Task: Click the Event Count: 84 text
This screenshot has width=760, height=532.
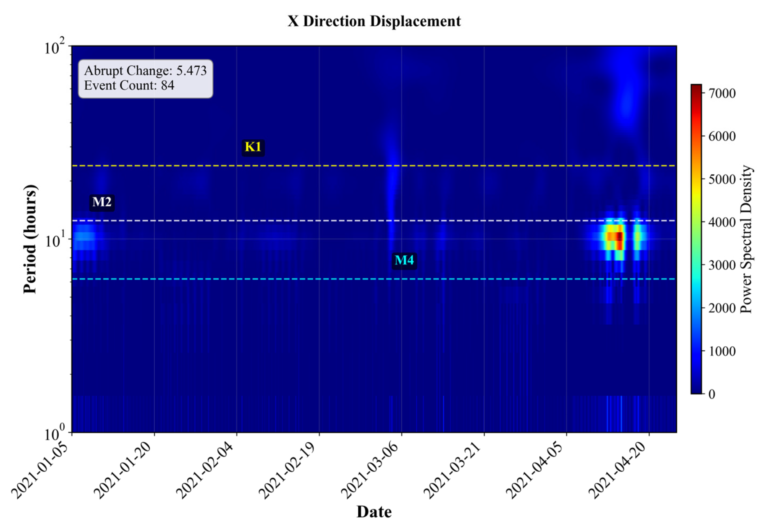Action: click(129, 85)
